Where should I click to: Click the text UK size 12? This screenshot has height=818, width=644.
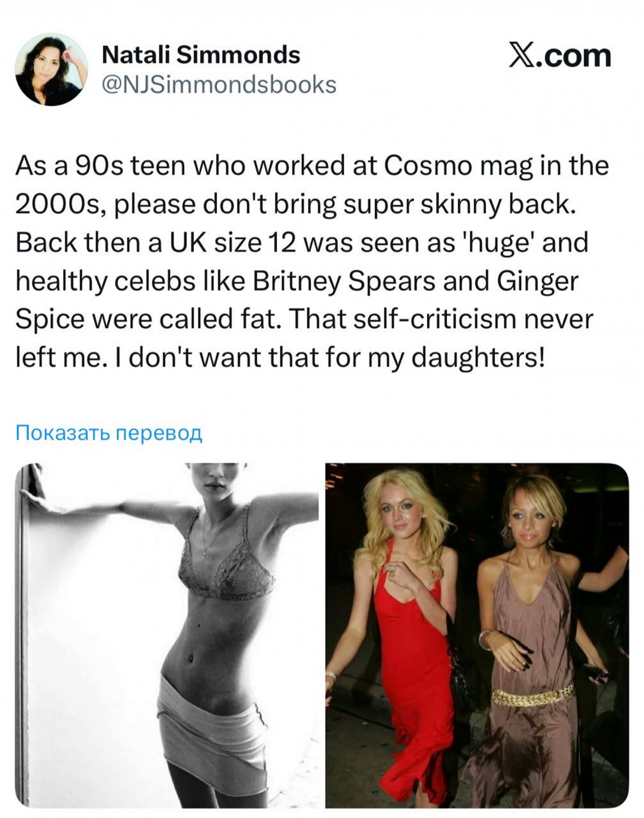pyautogui.click(x=233, y=243)
